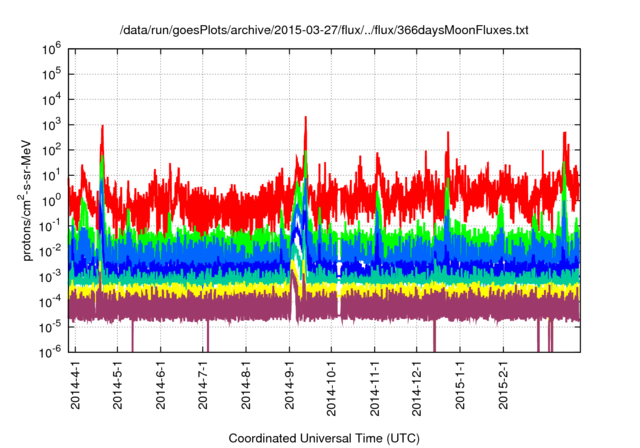
Task: Click the 2015-1-1 date tick label
Action: [x=459, y=384]
